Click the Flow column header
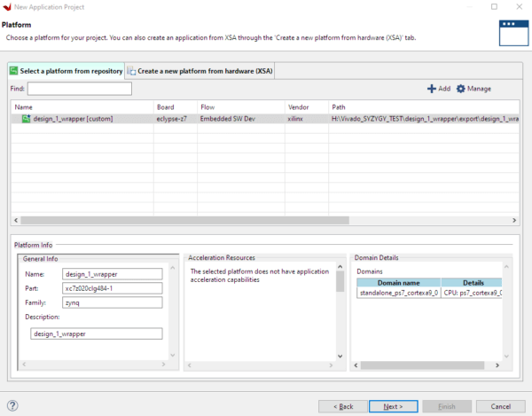This screenshot has width=532, height=416. click(207, 107)
